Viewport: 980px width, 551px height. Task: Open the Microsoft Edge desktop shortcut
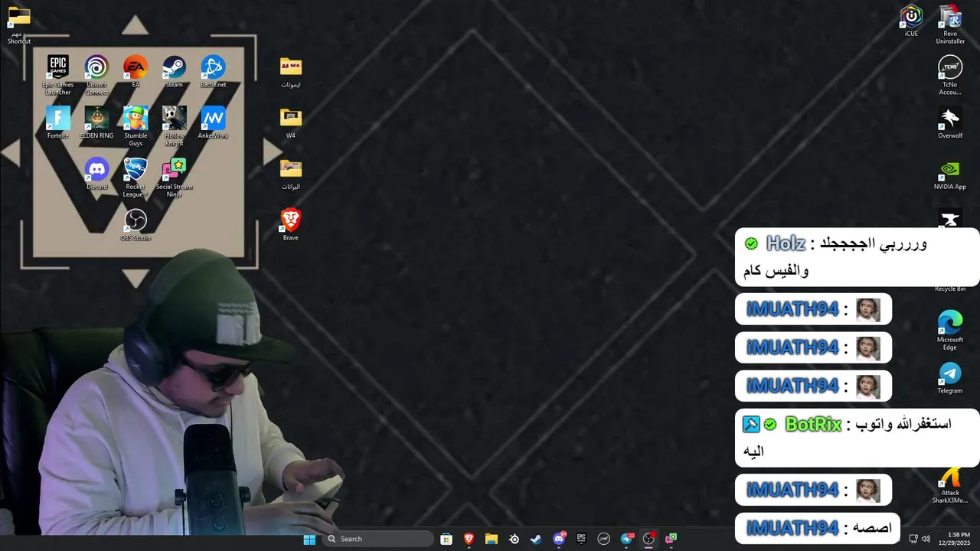pos(950,331)
